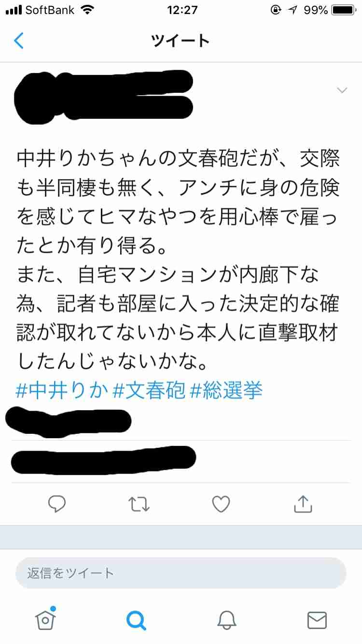Image resolution: width=362 pixels, height=644 pixels.
Task: Tap the tweet body text
Action: (x=178, y=260)
